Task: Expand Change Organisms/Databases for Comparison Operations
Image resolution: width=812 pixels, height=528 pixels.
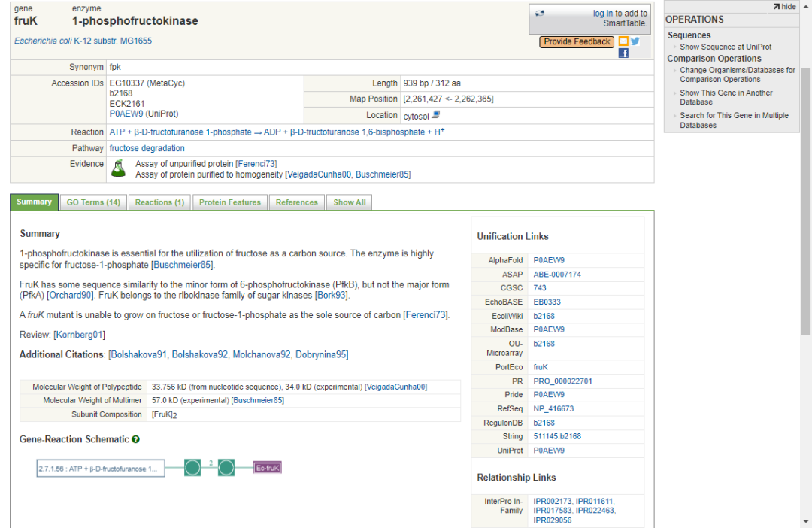Action: click(x=737, y=74)
